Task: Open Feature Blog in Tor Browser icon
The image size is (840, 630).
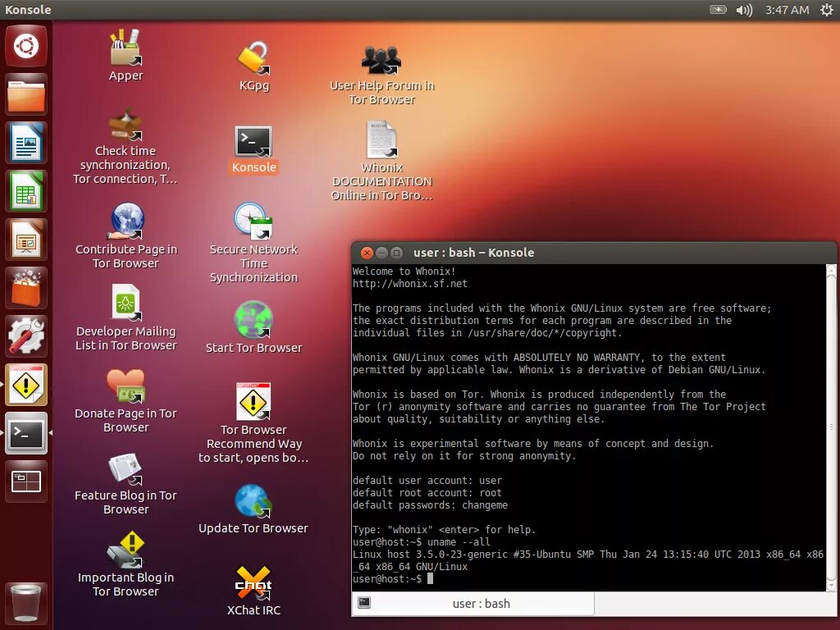Action: (x=126, y=484)
